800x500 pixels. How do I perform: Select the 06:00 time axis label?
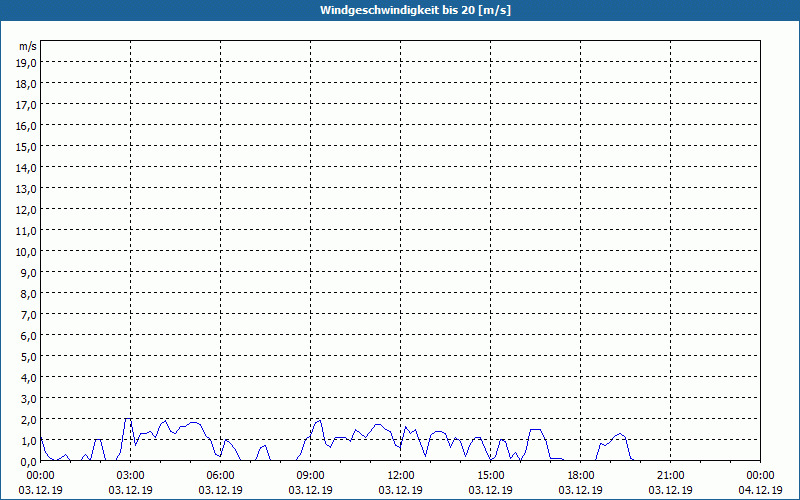coord(221,476)
